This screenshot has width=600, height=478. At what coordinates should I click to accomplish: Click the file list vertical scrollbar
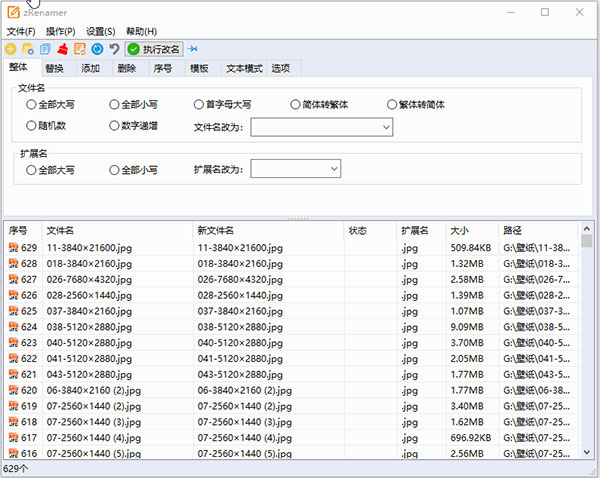(586, 340)
